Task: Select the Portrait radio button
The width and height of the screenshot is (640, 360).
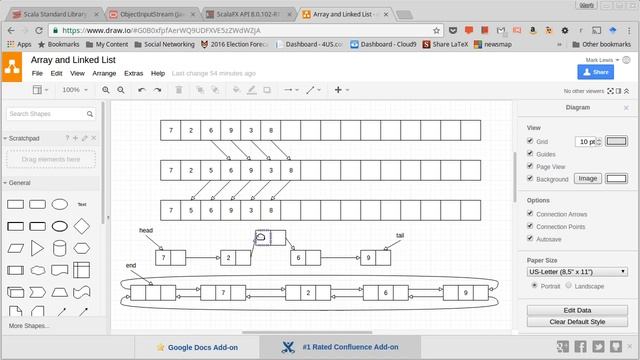Action: [x=534, y=285]
